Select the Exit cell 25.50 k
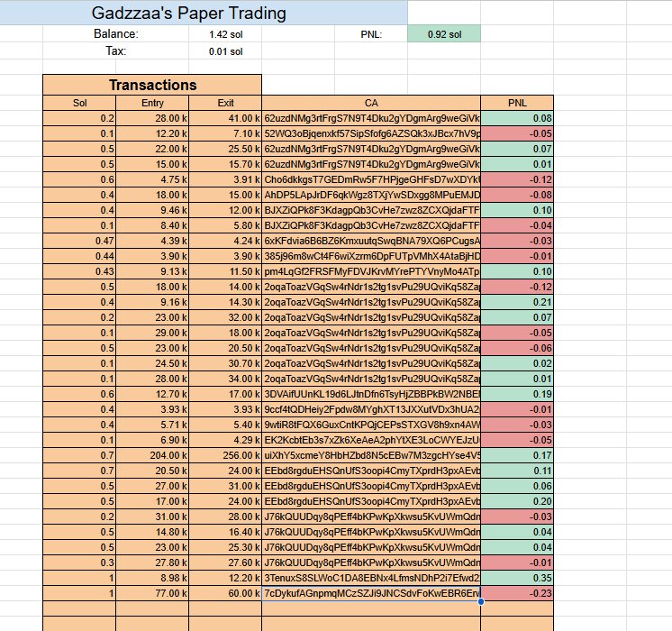Image resolution: width=672 pixels, height=631 pixels. [x=225, y=149]
